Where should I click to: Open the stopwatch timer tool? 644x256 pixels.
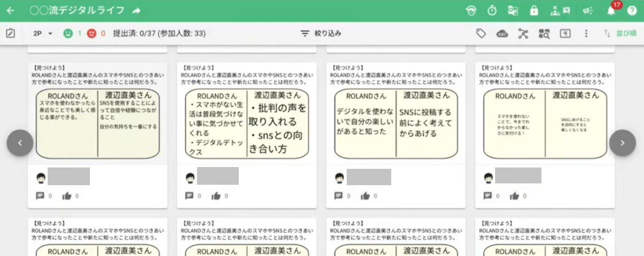pyautogui.click(x=492, y=11)
